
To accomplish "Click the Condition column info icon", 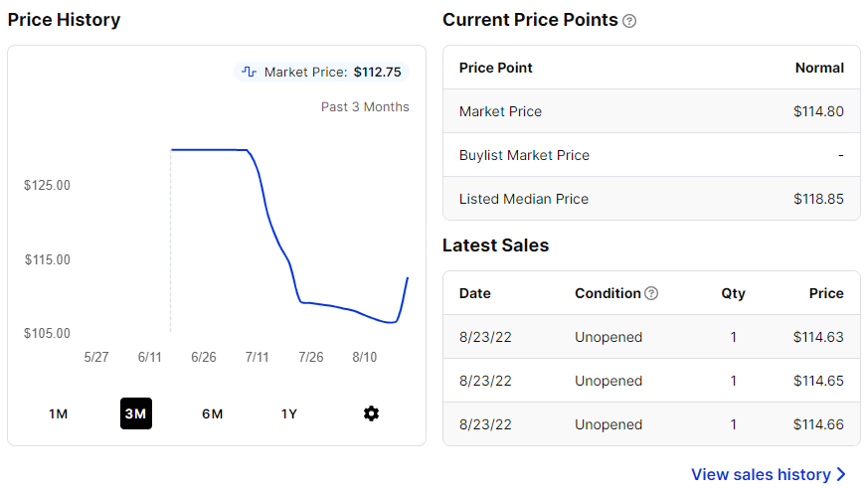I will pyautogui.click(x=651, y=293).
